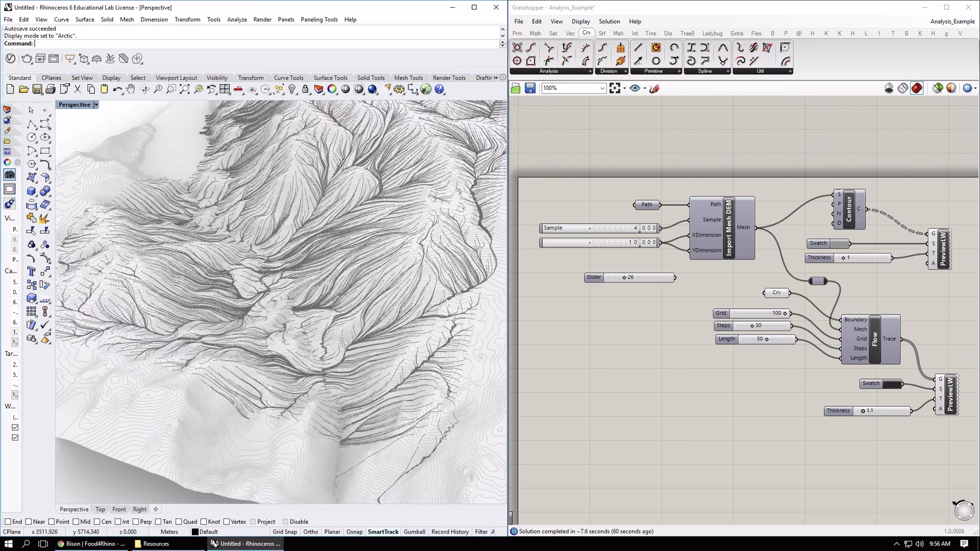This screenshot has height=551, width=980.
Task: Toggle the Quad osnap checkbox
Action: (x=179, y=521)
